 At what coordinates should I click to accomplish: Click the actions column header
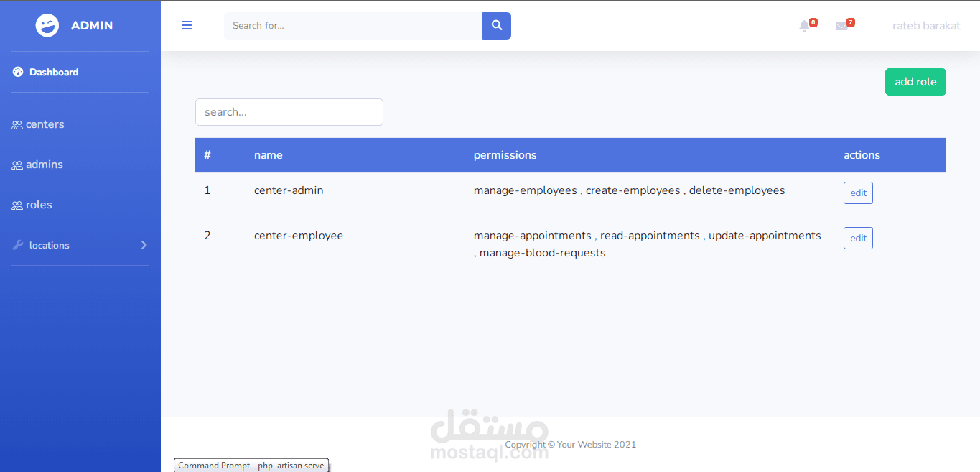pos(862,155)
